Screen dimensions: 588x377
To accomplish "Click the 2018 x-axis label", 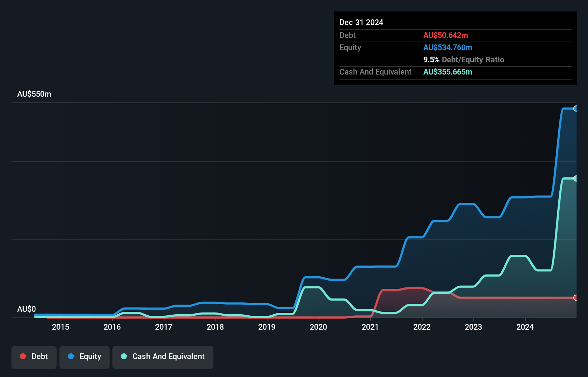I will pyautogui.click(x=215, y=327).
